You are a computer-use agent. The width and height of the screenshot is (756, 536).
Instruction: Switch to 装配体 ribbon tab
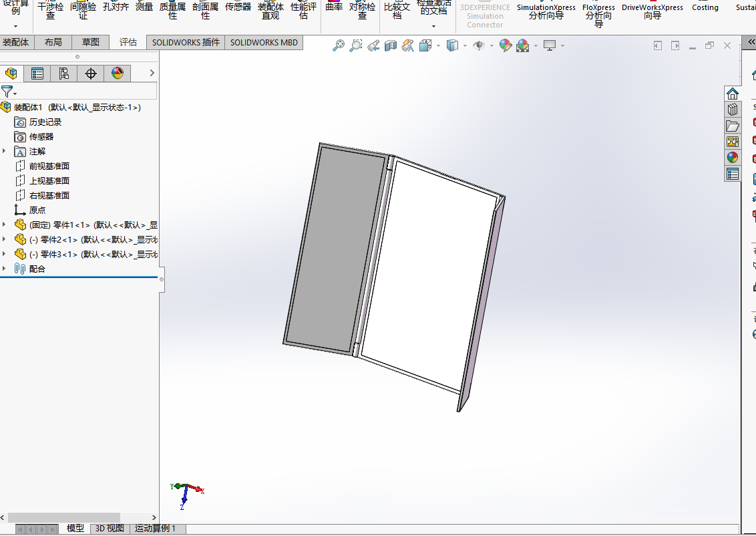pyautogui.click(x=16, y=43)
